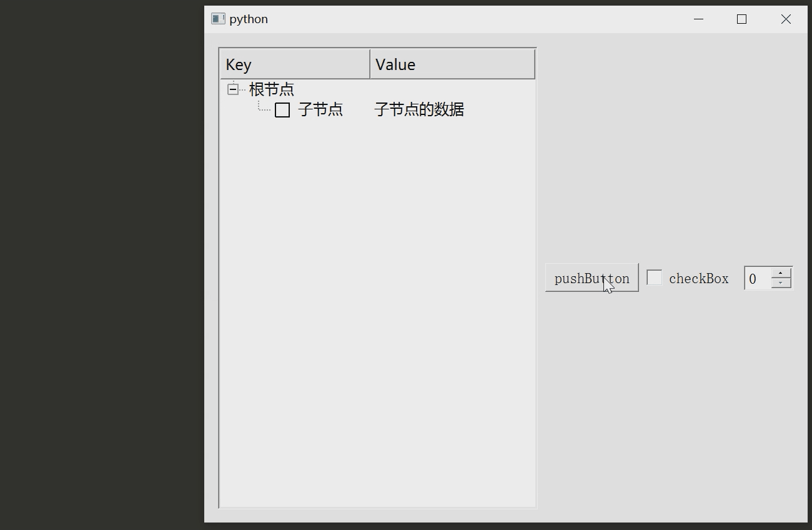
Task: Click the python window title text
Action: click(x=249, y=19)
